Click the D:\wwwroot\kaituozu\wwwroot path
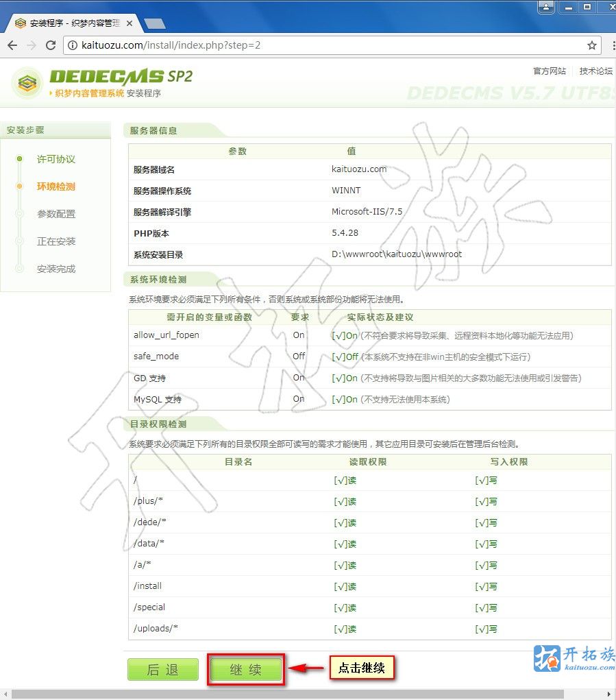This screenshot has width=616, height=700. click(397, 254)
